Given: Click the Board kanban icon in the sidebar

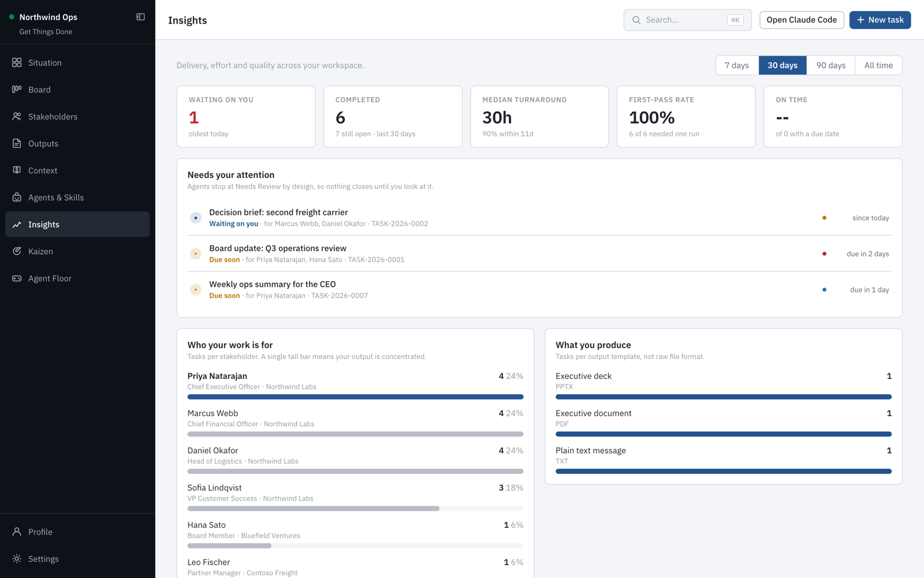Looking at the screenshot, I should pyautogui.click(x=17, y=90).
